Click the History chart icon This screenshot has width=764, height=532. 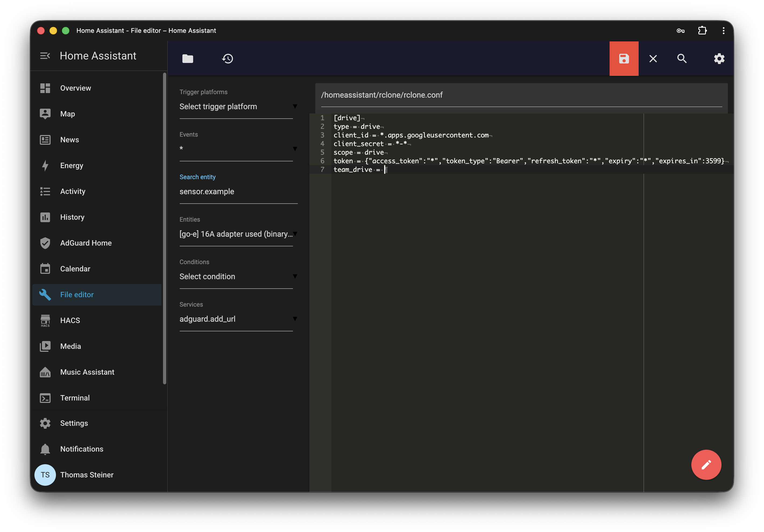45,217
